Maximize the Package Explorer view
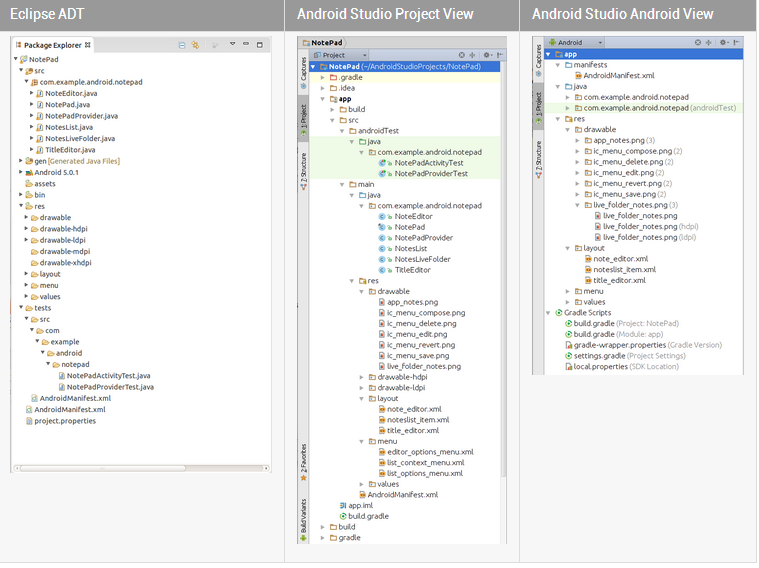This screenshot has width=759, height=568. point(259,45)
